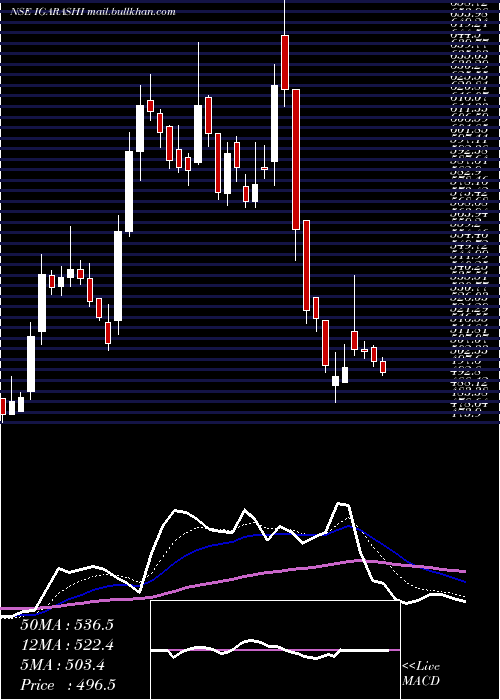Click the NSE IGARASHI chart title
The height and width of the screenshot is (700, 500).
pos(93,12)
